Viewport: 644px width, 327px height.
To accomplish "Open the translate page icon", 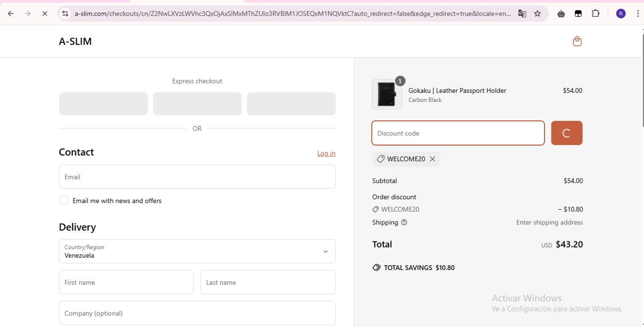I will tap(522, 14).
